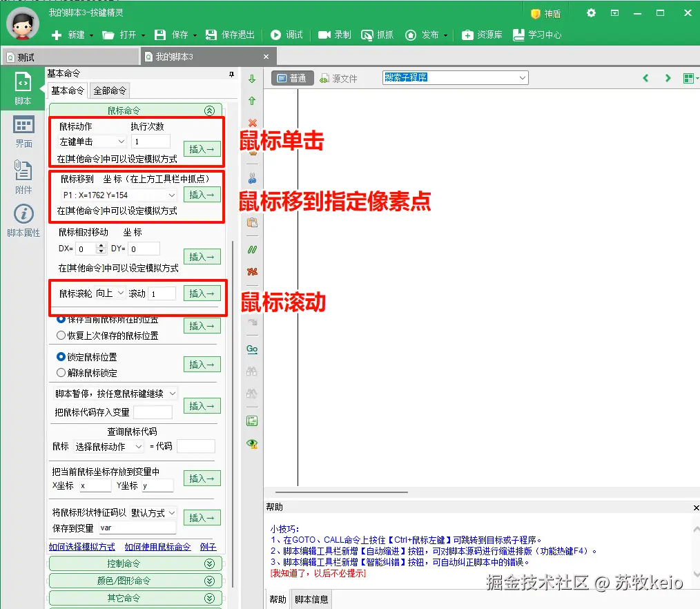The image size is (700, 609).
Task: Switch to the 测试 document tab
Action: 70,57
